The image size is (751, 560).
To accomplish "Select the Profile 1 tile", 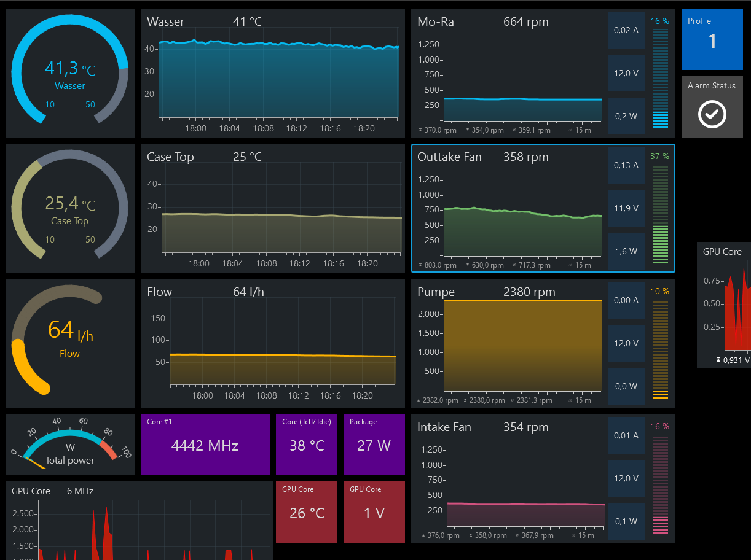I will point(712,39).
